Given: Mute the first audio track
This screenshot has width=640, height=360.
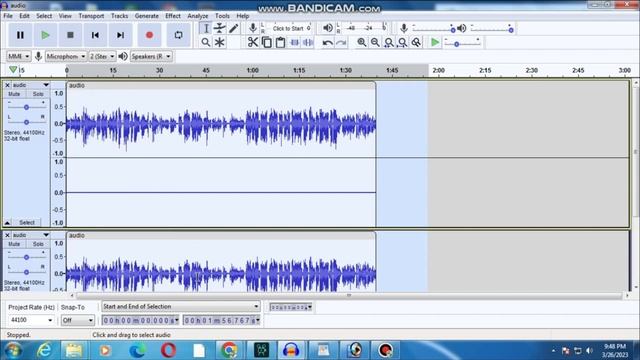Looking at the screenshot, I should [14, 94].
